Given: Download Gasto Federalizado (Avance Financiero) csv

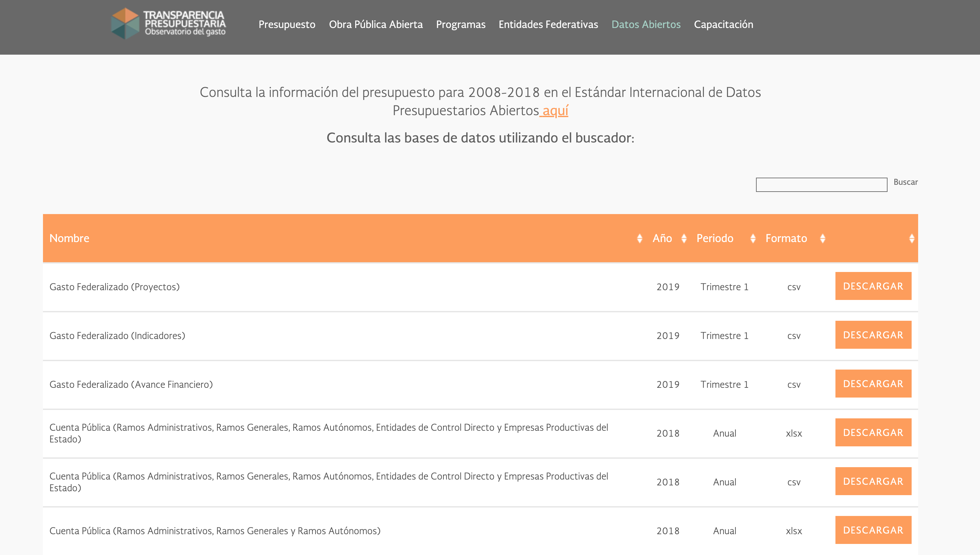Looking at the screenshot, I should click(873, 384).
